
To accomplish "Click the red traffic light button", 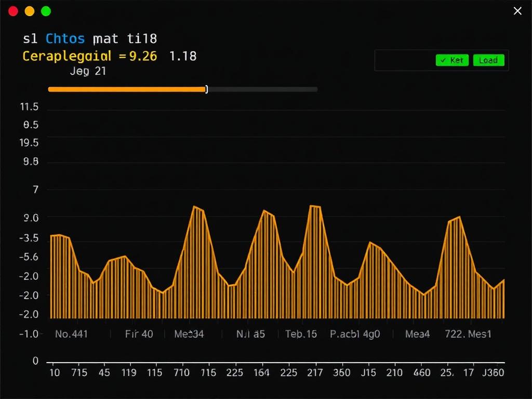I will tap(14, 11).
